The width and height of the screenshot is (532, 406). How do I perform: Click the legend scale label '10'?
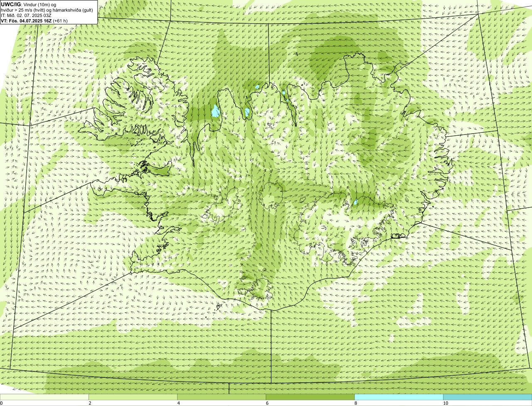tap(446, 403)
